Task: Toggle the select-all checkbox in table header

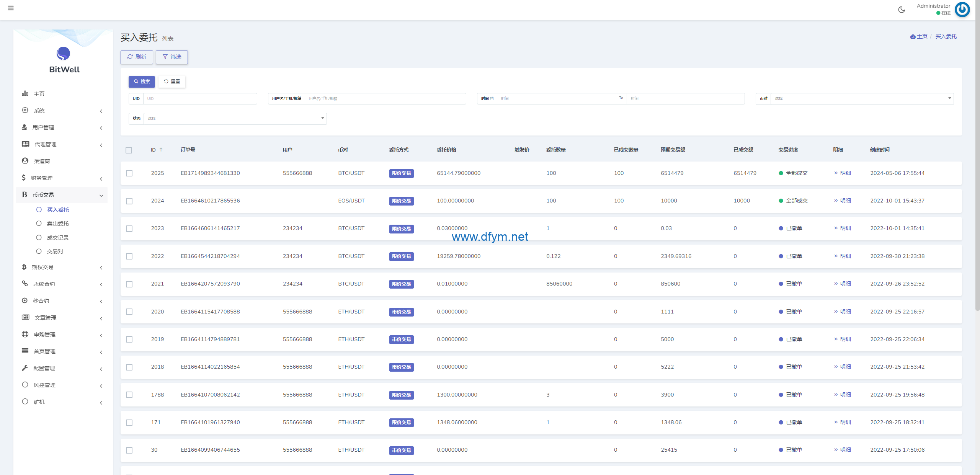Action: click(129, 150)
